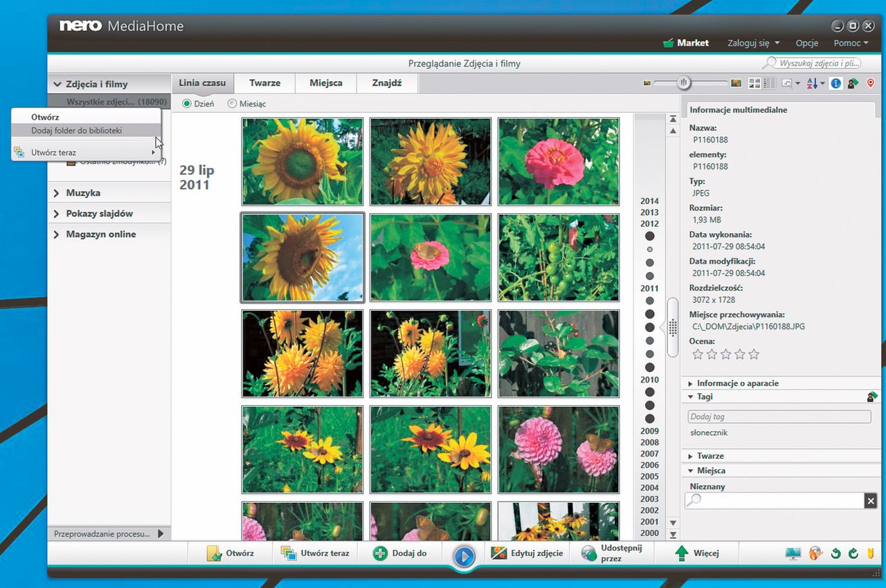Click year 2014 on the timeline
This screenshot has width=886, height=588.
649,201
